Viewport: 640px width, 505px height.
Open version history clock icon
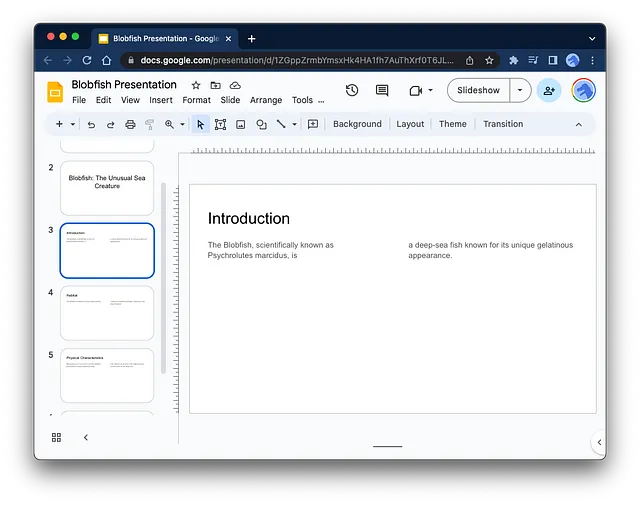point(352,90)
